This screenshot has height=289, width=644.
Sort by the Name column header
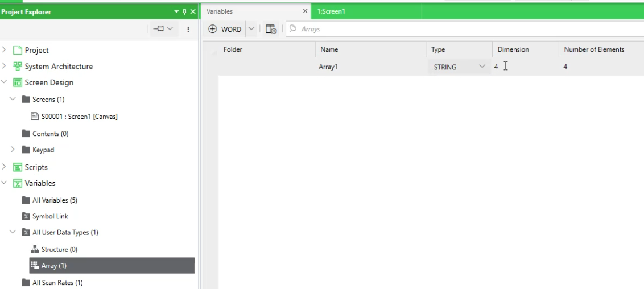coord(371,49)
